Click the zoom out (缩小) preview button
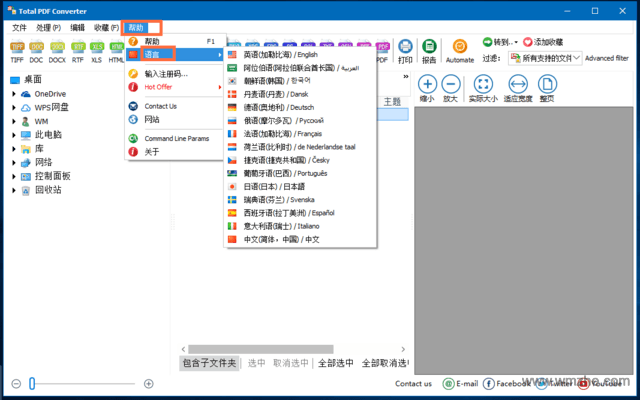Screen dimensions: 640x400 click(x=427, y=88)
